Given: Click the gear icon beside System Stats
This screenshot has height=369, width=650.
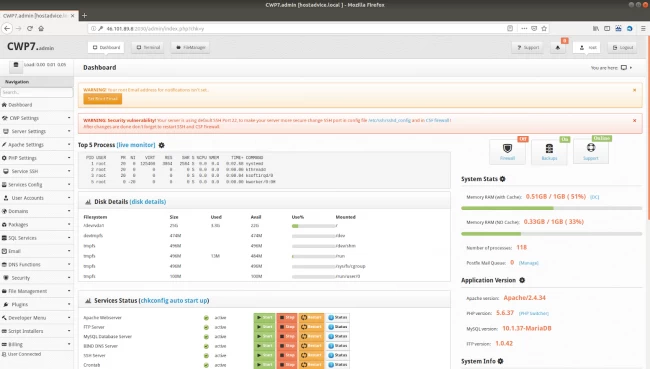Looking at the screenshot, I should 502,179.
